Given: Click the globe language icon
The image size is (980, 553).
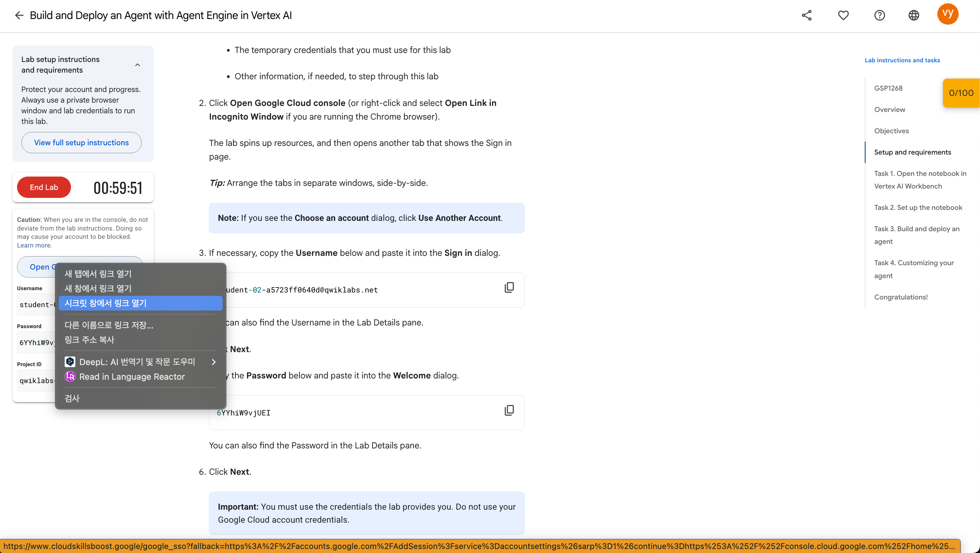Looking at the screenshot, I should (x=913, y=15).
